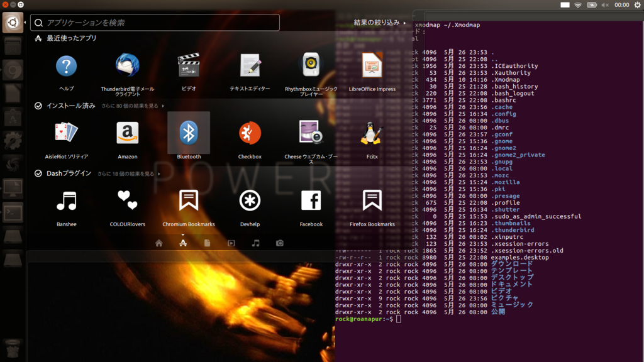
Task: Expand filter results (結果の絞り込み)
Action: (x=380, y=23)
